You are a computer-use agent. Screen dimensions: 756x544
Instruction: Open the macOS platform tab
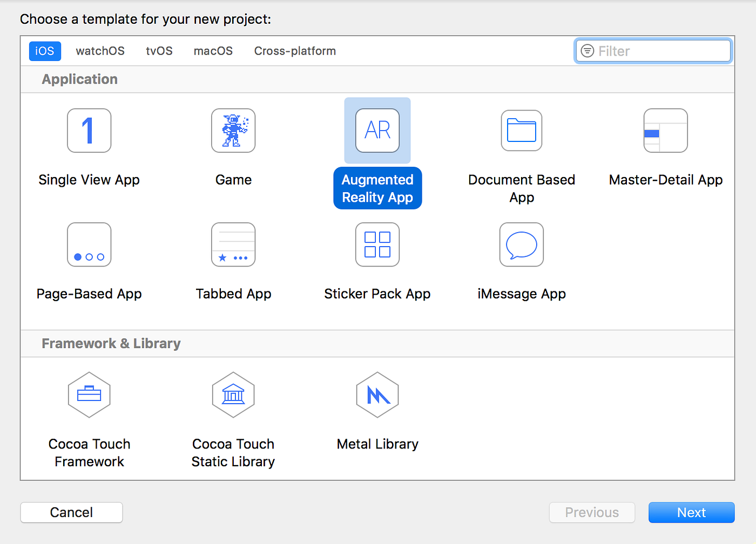(213, 51)
